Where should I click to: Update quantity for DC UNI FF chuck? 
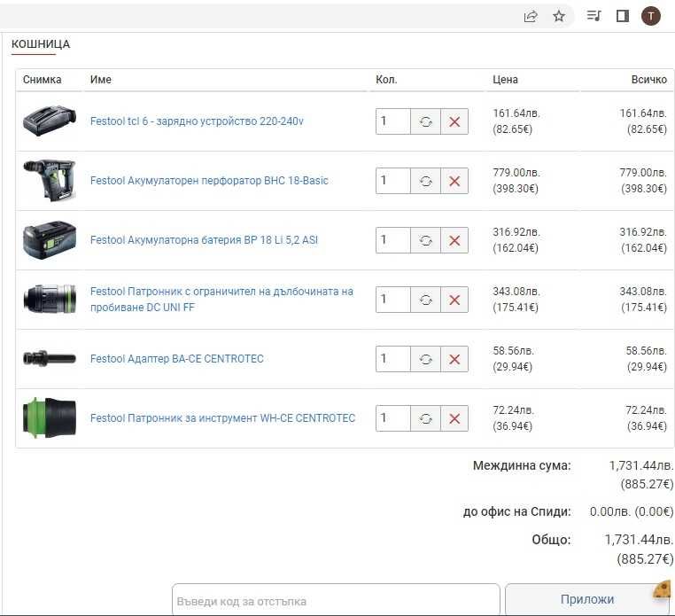pos(425,300)
